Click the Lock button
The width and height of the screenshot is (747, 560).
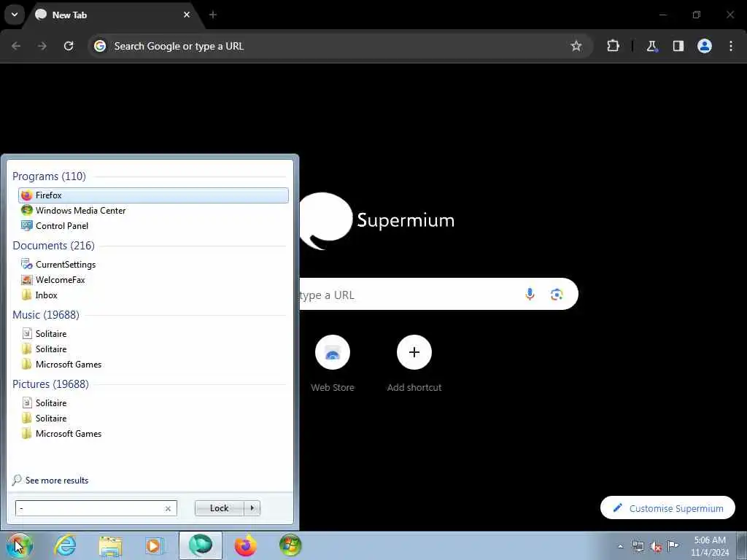(219, 508)
